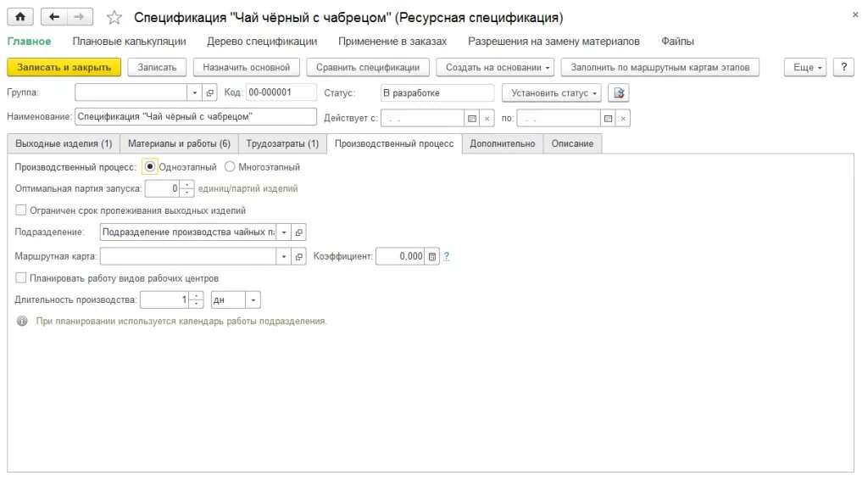
Task: Click the help question mark button
Action: pos(843,67)
